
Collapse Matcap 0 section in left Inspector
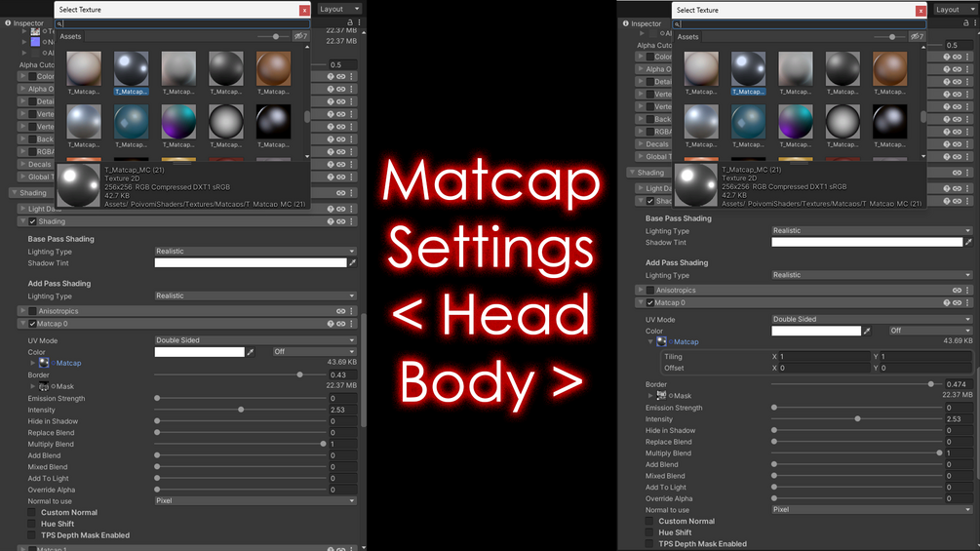point(23,324)
